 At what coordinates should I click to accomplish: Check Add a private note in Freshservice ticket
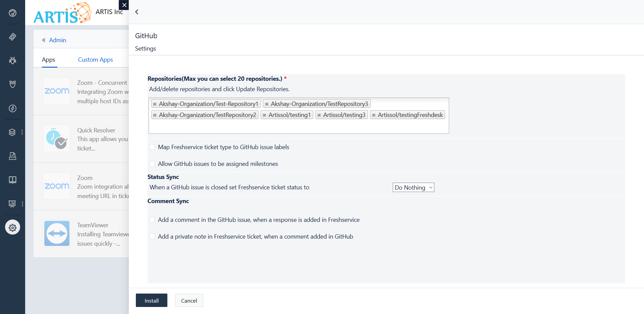(x=152, y=237)
